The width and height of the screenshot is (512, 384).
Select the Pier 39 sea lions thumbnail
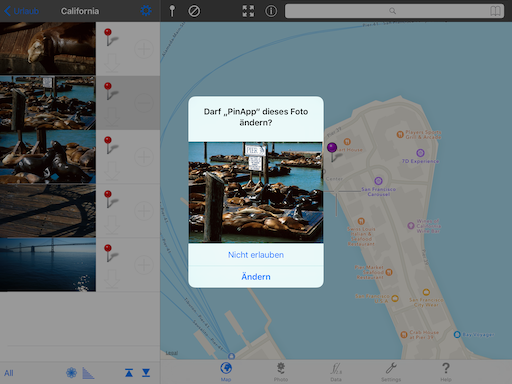click(48, 103)
